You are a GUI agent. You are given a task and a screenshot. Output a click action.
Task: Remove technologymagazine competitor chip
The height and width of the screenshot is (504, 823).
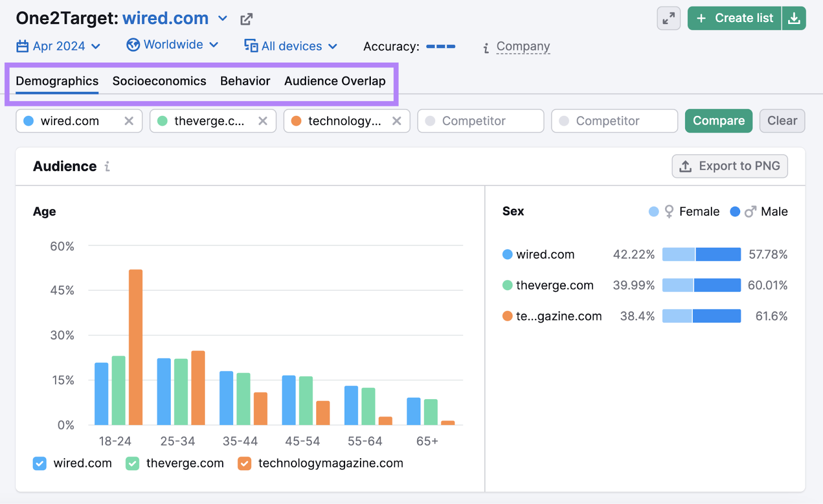(397, 121)
